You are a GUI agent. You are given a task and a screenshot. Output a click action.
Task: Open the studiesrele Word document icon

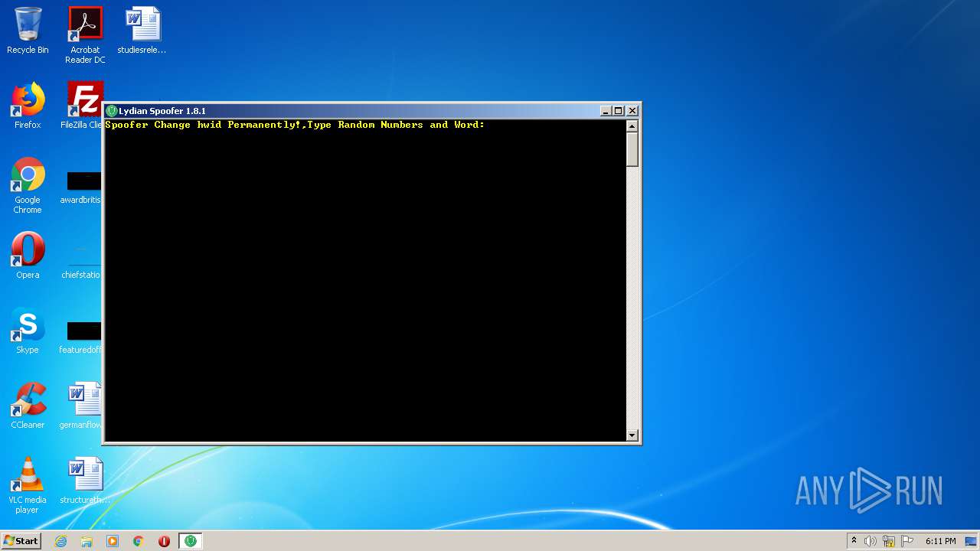[x=142, y=31]
